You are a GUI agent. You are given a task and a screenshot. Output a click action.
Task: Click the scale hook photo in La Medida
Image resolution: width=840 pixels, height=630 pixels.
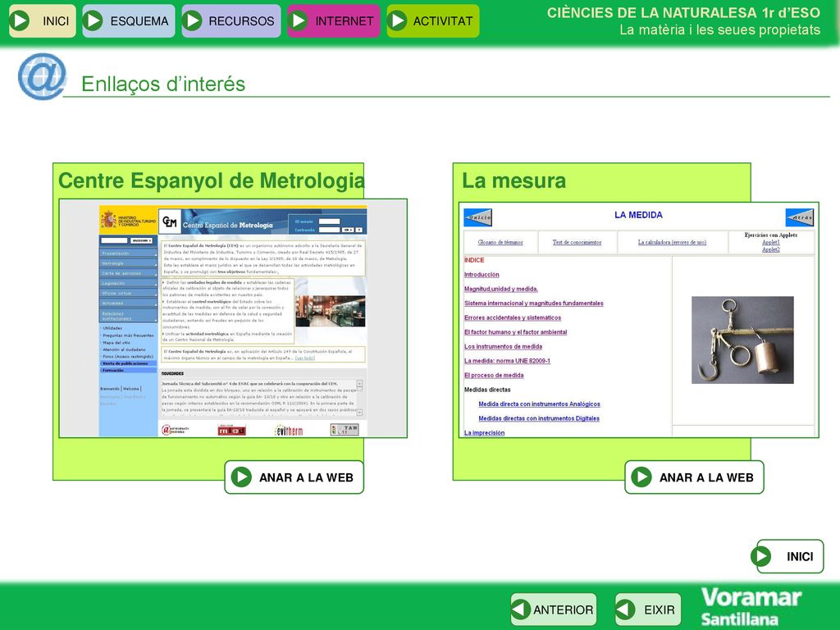pyautogui.click(x=742, y=340)
